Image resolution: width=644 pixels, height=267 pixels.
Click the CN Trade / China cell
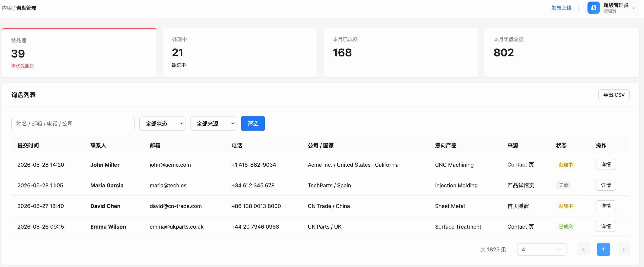point(329,206)
